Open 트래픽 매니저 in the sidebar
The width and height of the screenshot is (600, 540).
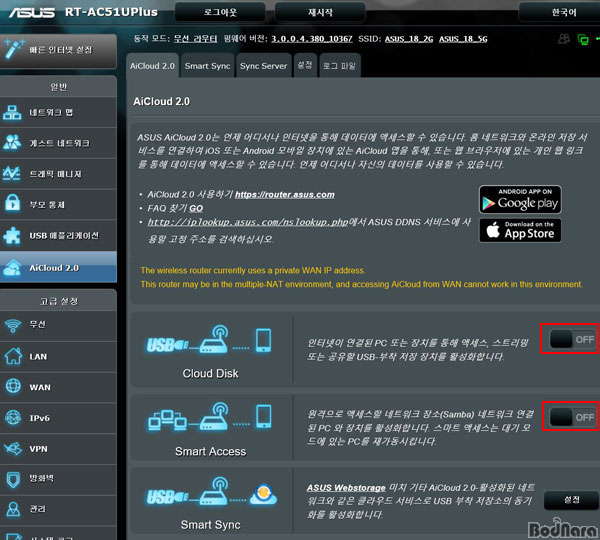[58, 174]
